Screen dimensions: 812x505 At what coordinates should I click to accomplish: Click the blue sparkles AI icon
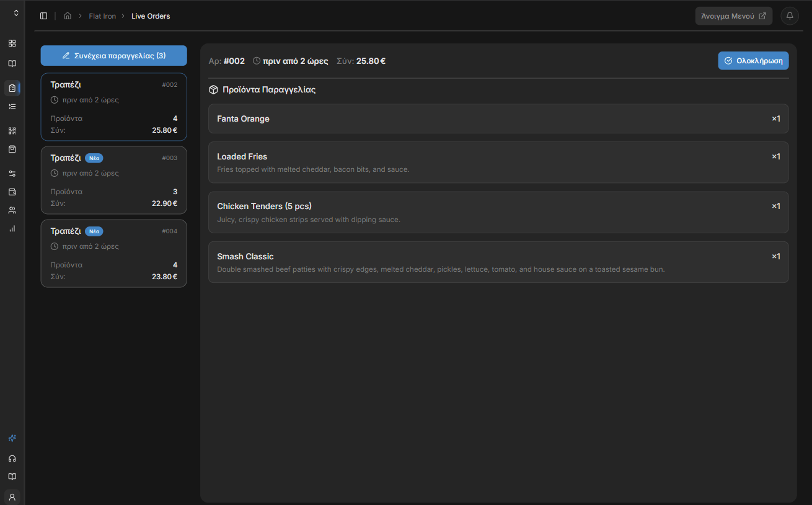click(12, 438)
